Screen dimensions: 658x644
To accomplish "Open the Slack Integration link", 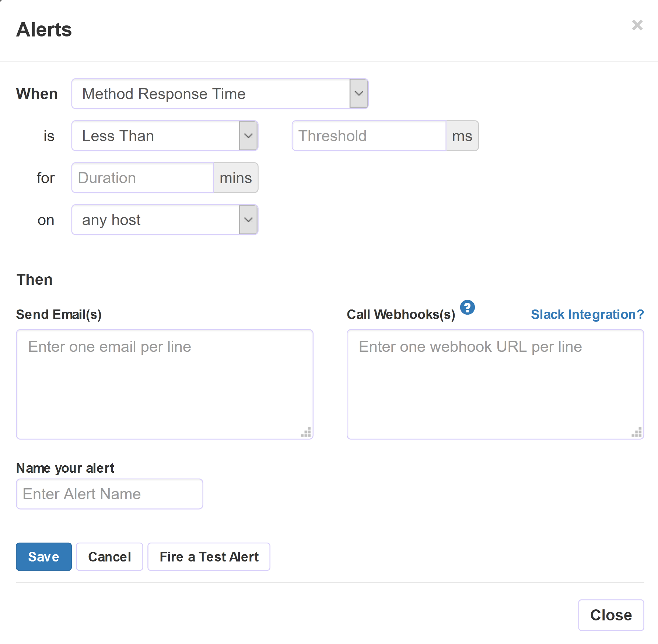I will [x=587, y=315].
